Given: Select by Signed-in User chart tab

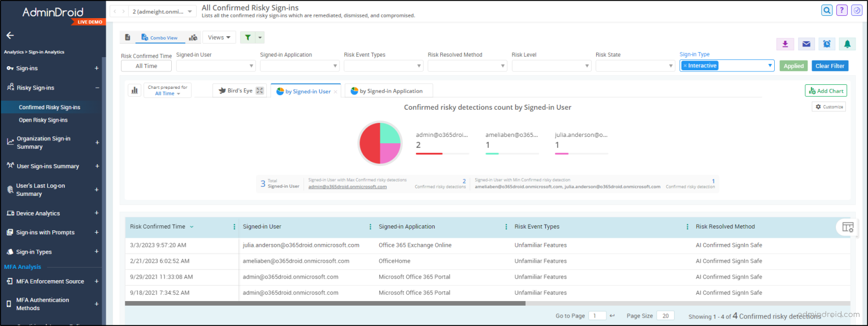Looking at the screenshot, I should tap(305, 91).
